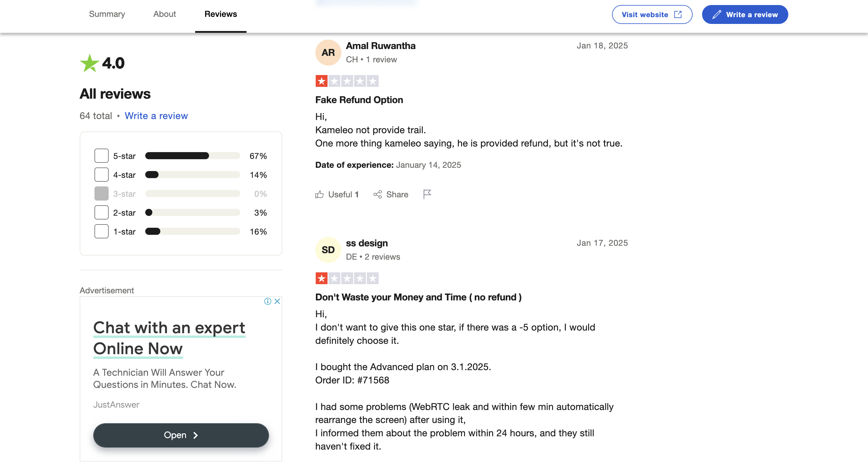Click the Visit website button
The width and height of the screenshot is (868, 467).
[x=652, y=14]
